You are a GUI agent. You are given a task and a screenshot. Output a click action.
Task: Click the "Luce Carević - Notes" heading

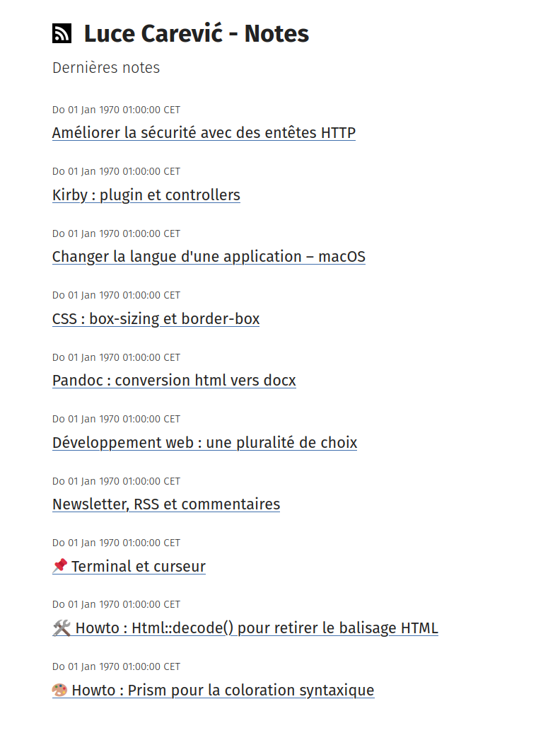click(197, 33)
